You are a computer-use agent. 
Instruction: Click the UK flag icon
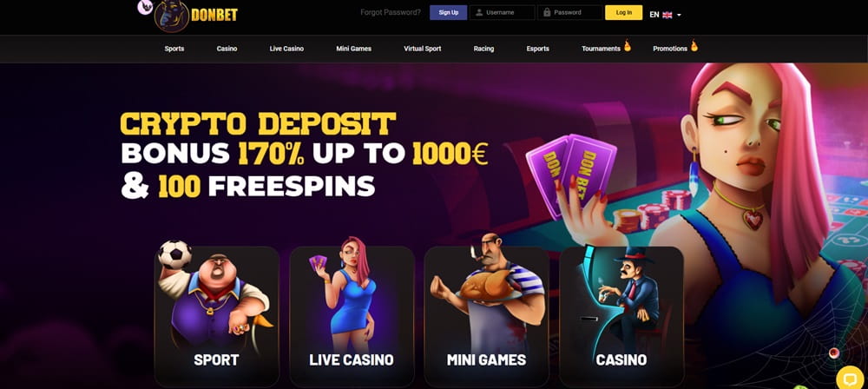click(667, 15)
